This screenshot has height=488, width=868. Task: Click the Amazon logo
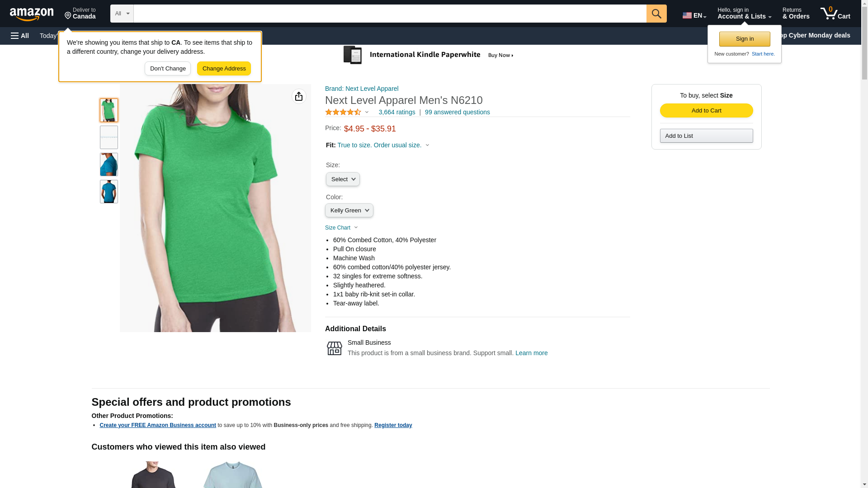tap(32, 14)
